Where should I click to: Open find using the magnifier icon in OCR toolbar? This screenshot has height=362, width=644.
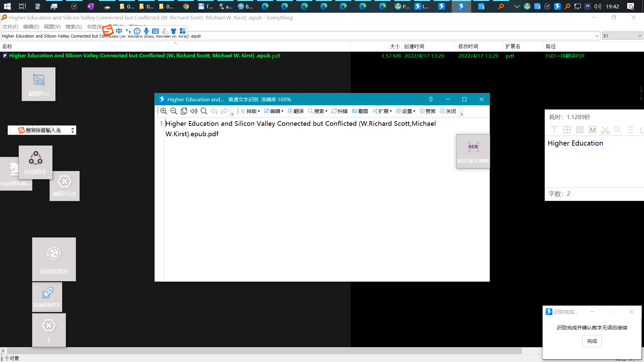point(204,111)
